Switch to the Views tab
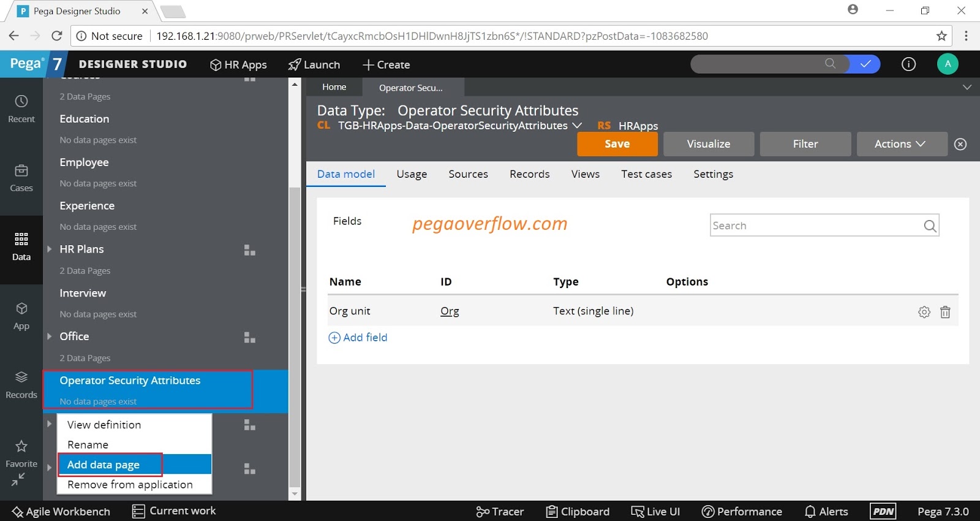This screenshot has width=980, height=521. click(x=586, y=174)
